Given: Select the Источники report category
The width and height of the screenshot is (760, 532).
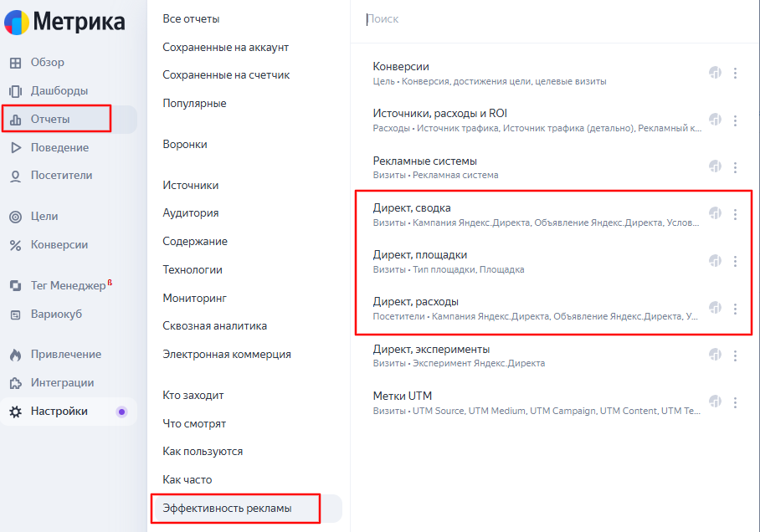Looking at the screenshot, I should [191, 185].
